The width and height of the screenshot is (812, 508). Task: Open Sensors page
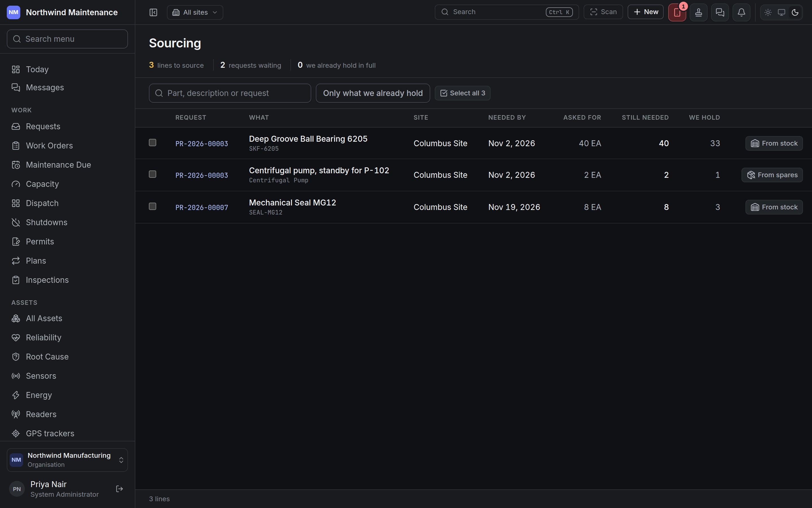point(67,376)
